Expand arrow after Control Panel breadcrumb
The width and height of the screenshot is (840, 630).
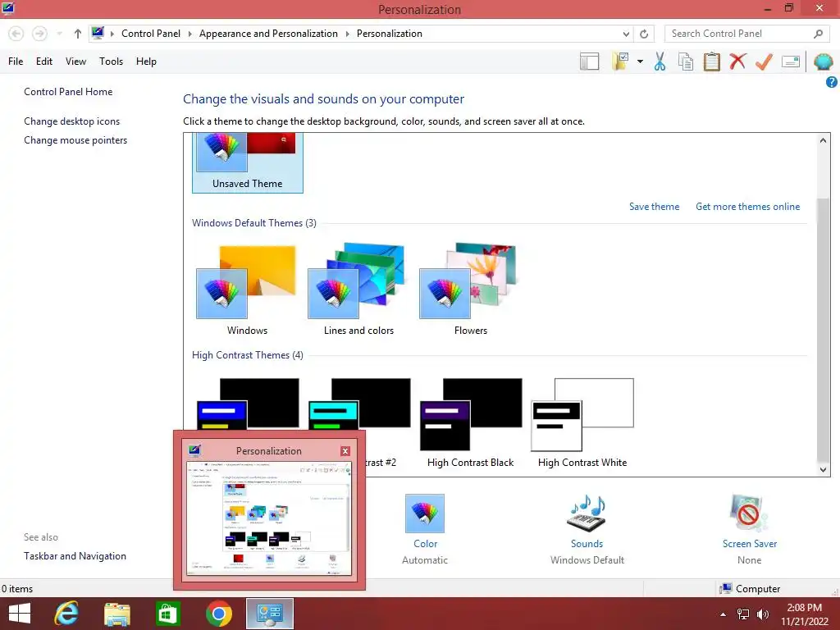coord(189,34)
